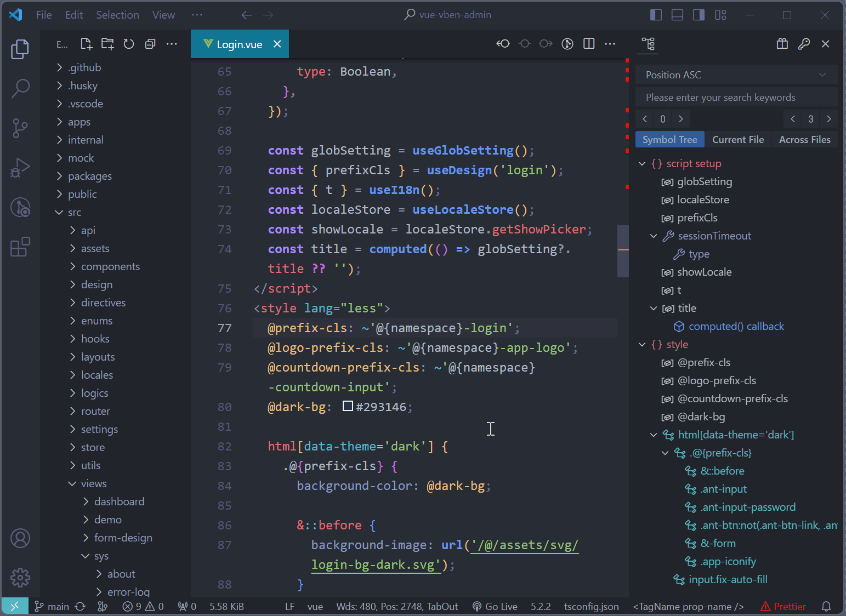Open the Selection menu
846x616 pixels.
(x=117, y=15)
